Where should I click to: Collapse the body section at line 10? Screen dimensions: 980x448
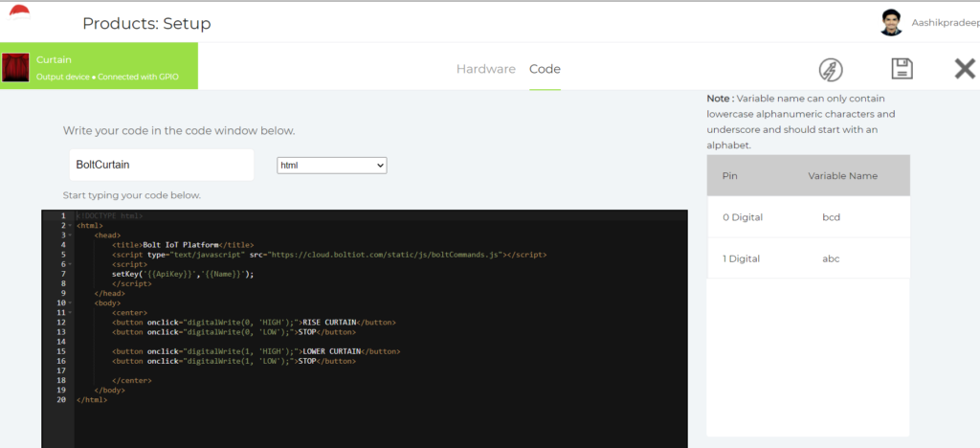pyautogui.click(x=70, y=303)
